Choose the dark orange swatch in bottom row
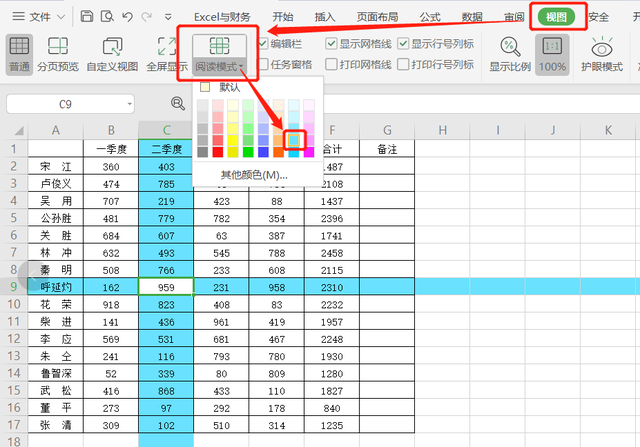 click(x=278, y=152)
